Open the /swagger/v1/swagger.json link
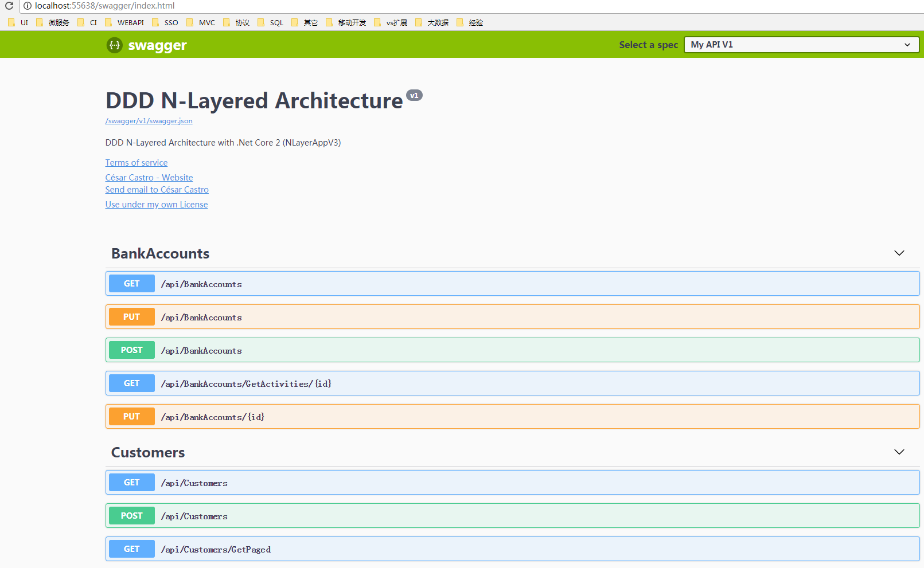Image resolution: width=924 pixels, height=568 pixels. (x=149, y=121)
